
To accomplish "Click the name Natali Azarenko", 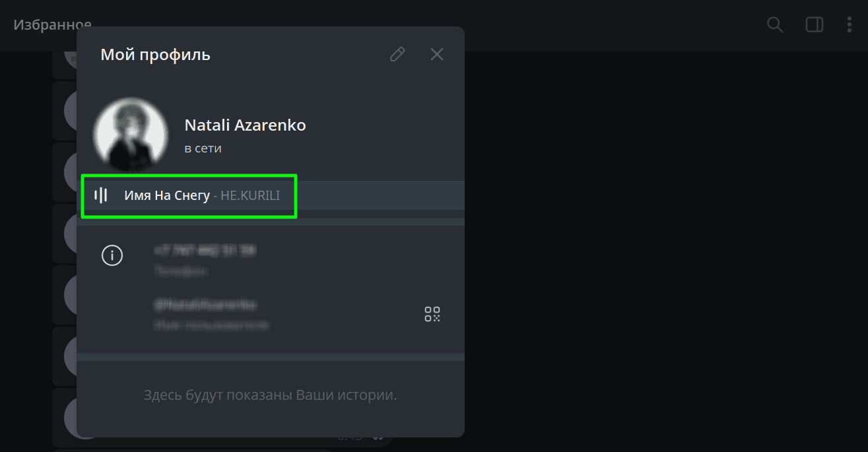I will [245, 125].
